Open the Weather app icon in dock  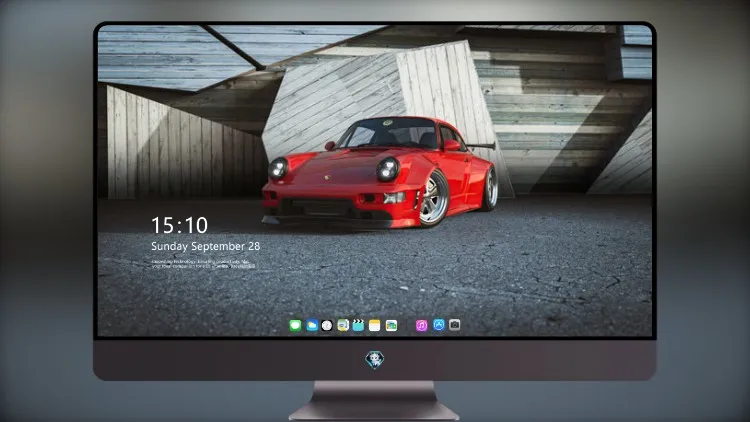[311, 325]
